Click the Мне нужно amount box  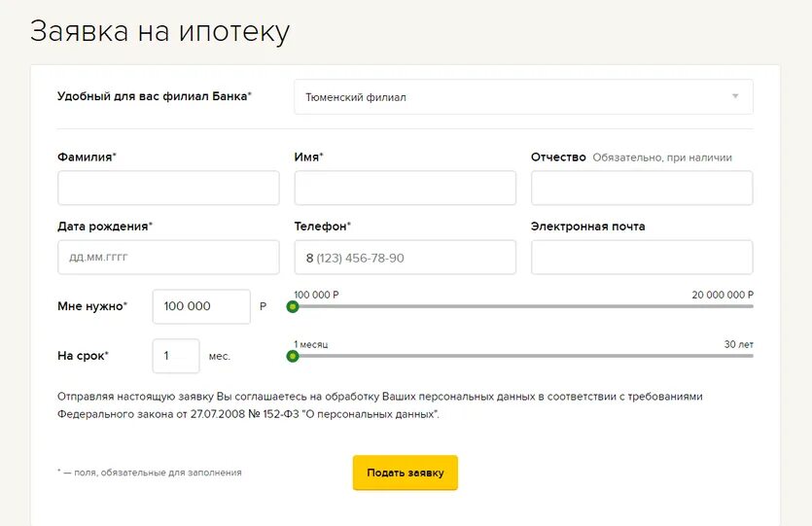(x=201, y=306)
